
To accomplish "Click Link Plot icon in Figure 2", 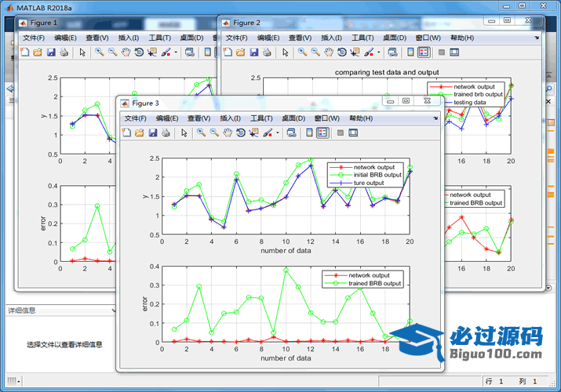I will click(393, 53).
